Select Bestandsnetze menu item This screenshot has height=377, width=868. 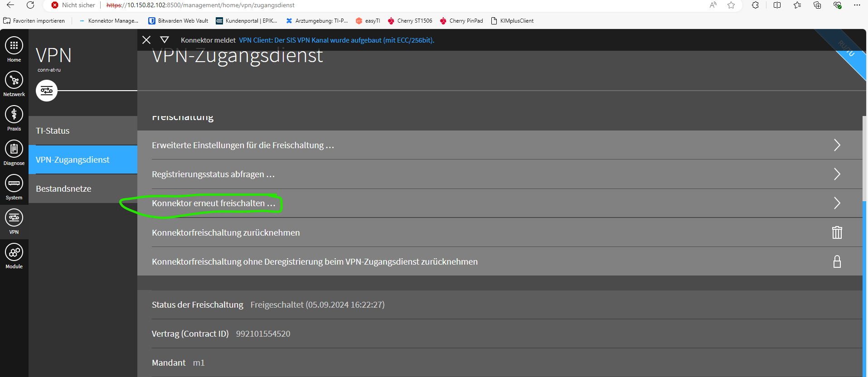63,188
